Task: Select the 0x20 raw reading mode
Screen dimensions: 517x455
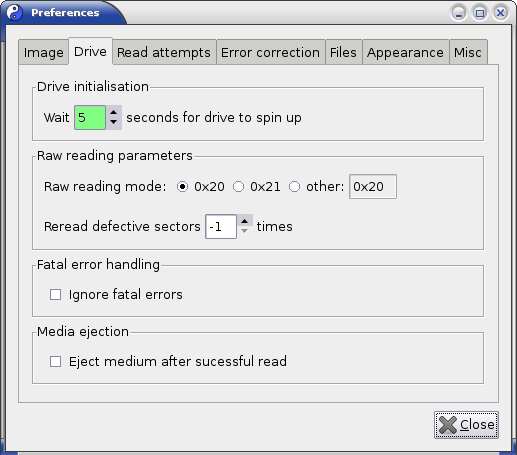Action: 182,186
